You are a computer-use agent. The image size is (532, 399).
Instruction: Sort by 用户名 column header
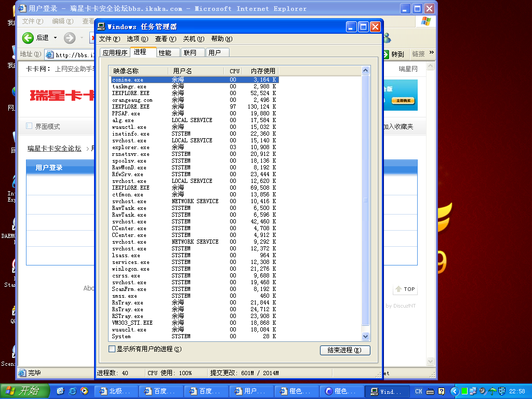196,71
